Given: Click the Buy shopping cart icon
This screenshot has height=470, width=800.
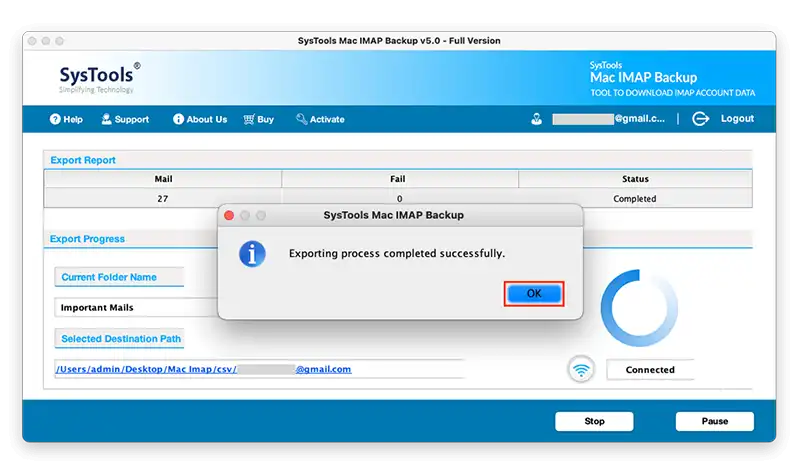Looking at the screenshot, I should (248, 119).
